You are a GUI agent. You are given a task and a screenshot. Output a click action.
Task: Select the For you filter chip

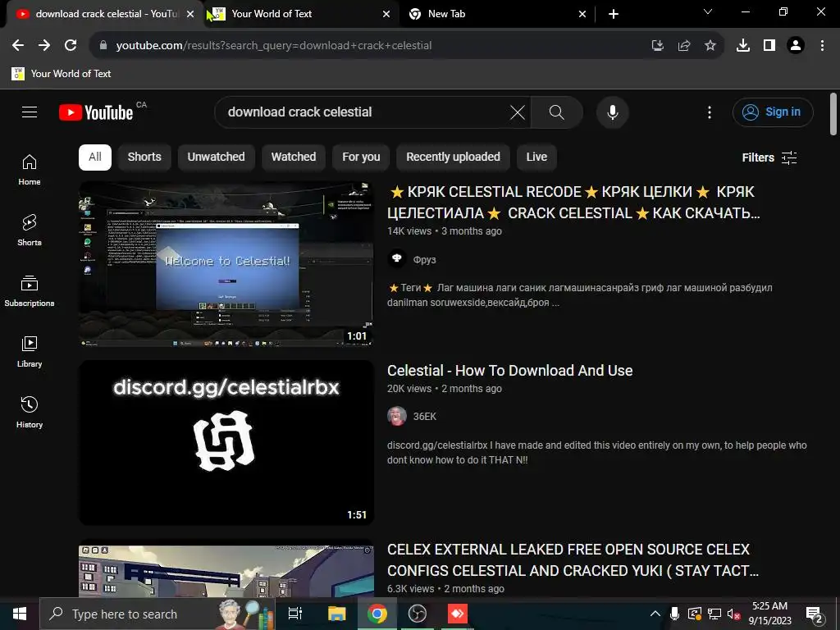point(361,157)
